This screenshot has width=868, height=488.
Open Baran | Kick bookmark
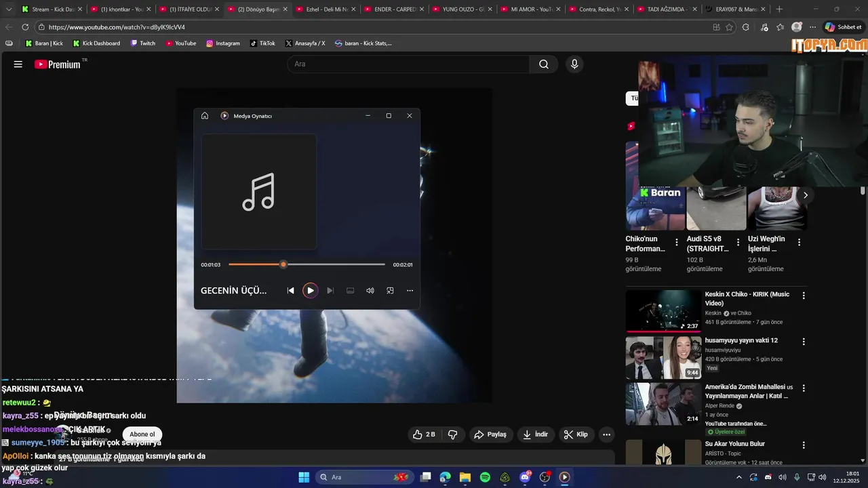[x=44, y=43]
